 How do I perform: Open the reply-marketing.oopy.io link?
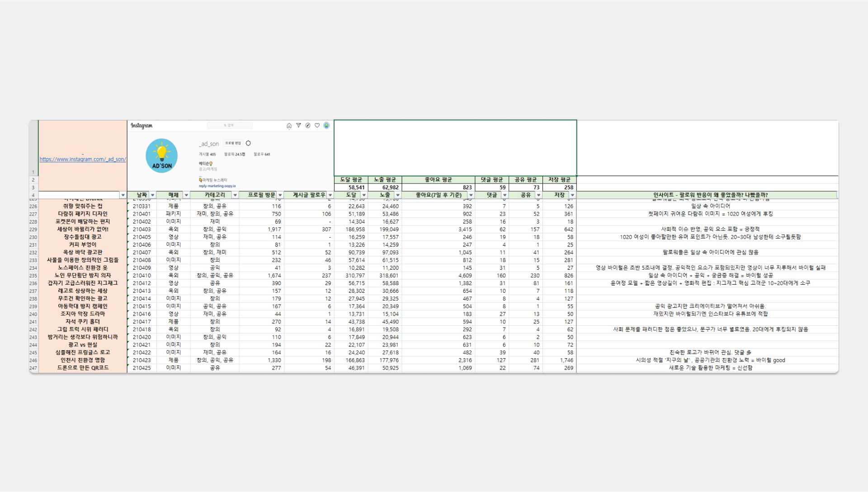[217, 186]
